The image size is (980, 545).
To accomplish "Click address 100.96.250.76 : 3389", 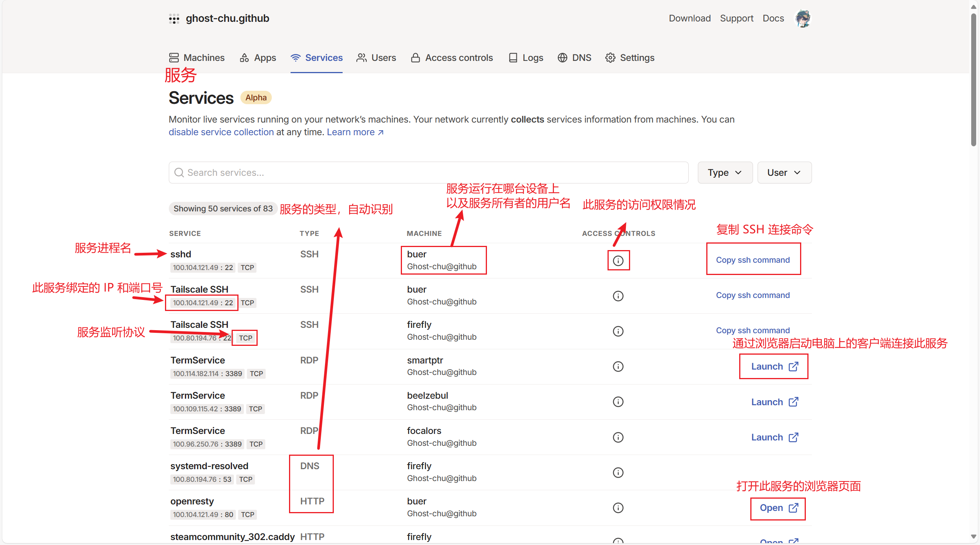I will click(207, 444).
